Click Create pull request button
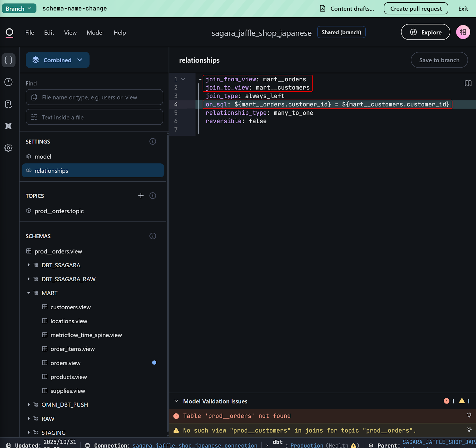Screen dimensions: 476x448 (416, 8)
